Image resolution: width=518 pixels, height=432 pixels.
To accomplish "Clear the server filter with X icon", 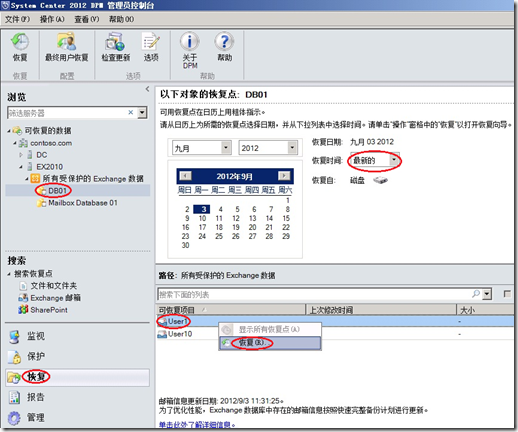I will (131, 112).
